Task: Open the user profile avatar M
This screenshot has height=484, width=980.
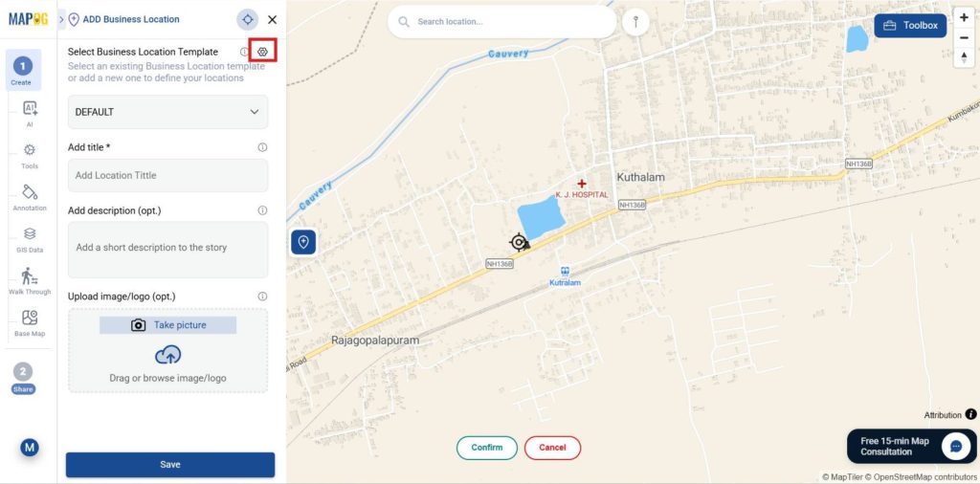Action: coord(30,447)
